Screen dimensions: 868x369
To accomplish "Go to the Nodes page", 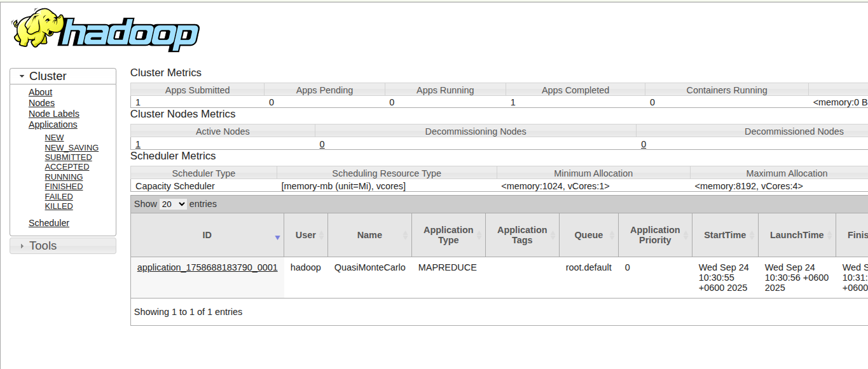I will coord(41,103).
